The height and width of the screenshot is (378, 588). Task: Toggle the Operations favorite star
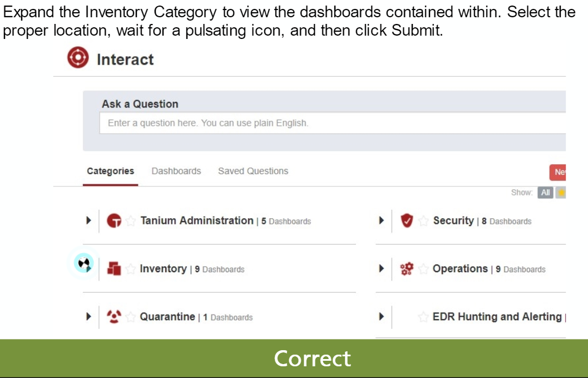coord(423,269)
